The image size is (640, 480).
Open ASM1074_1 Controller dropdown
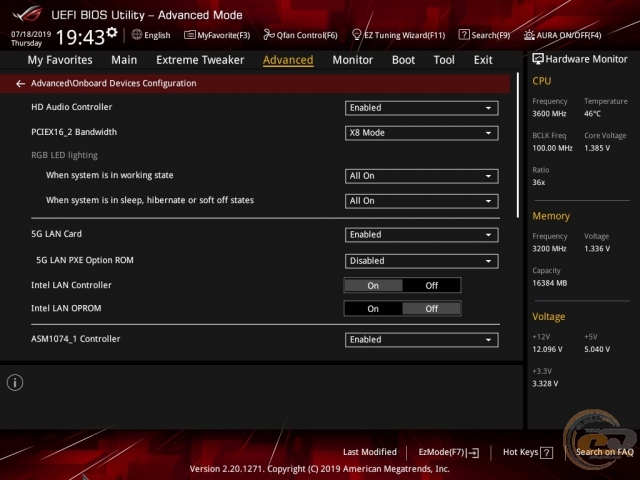(422, 340)
